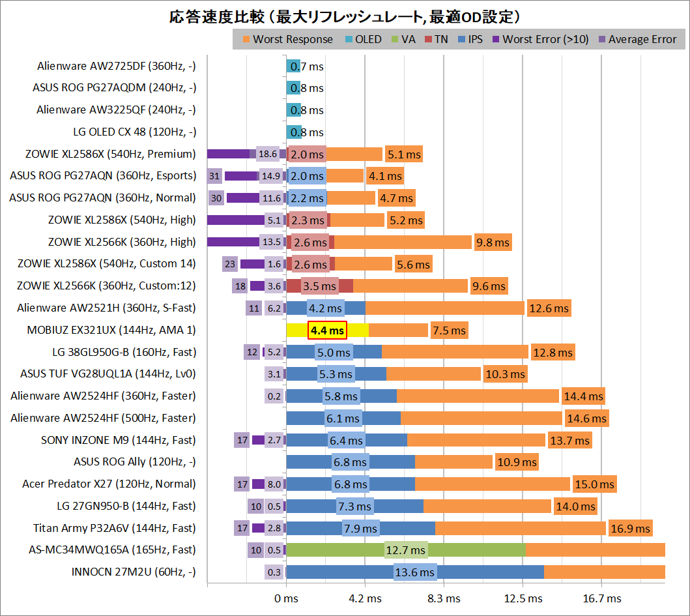Select the Alienware AW3225QF (240Hz, -) label
Screen dimensions: 690x616
tap(116, 110)
